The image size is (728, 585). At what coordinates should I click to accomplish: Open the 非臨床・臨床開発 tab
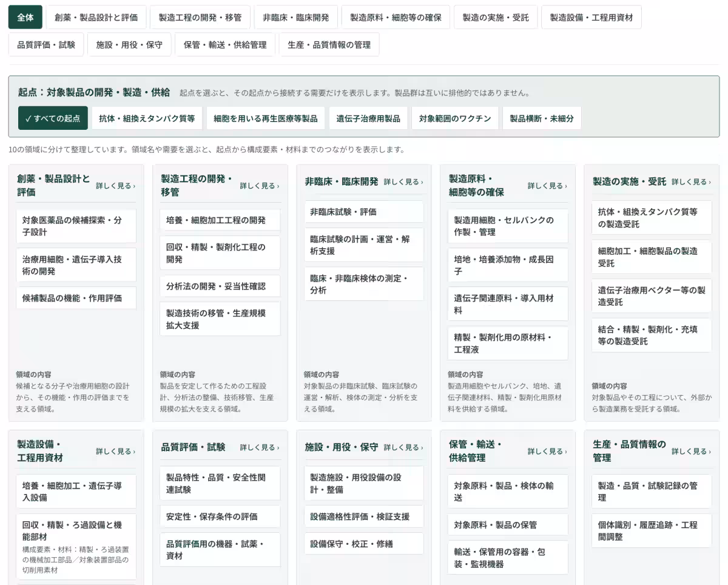click(296, 18)
